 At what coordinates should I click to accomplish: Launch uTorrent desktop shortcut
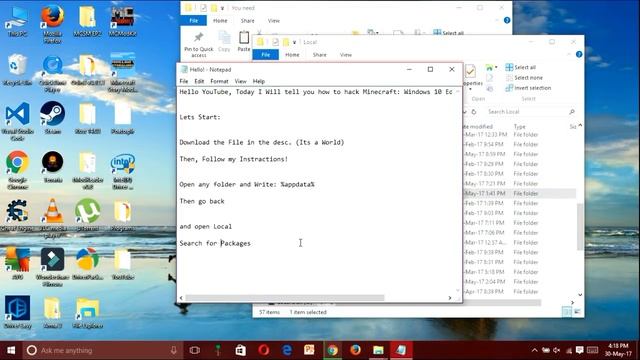tap(87, 215)
